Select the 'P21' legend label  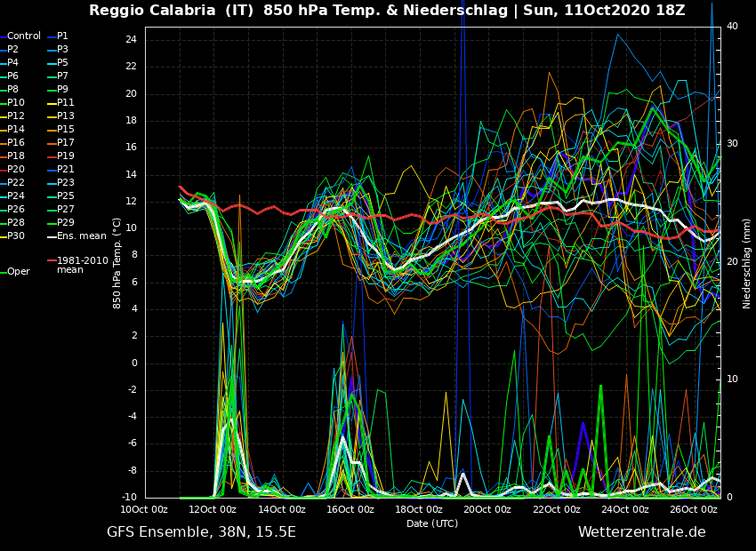(x=66, y=169)
